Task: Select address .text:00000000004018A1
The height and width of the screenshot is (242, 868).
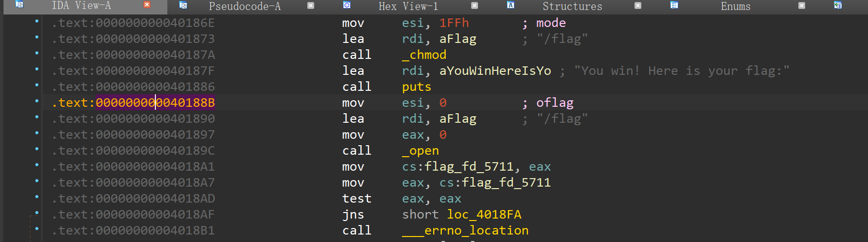Action: 133,167
